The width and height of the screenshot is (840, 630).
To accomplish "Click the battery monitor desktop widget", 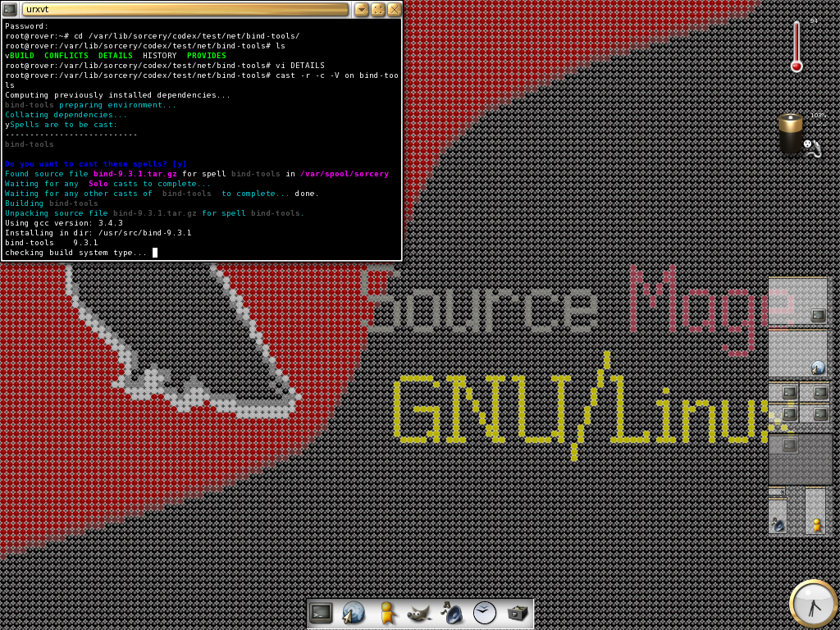I will [792, 135].
